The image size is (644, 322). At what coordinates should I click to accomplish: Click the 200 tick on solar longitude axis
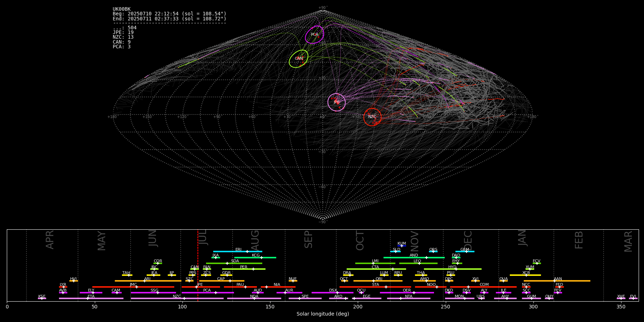coord(358,307)
